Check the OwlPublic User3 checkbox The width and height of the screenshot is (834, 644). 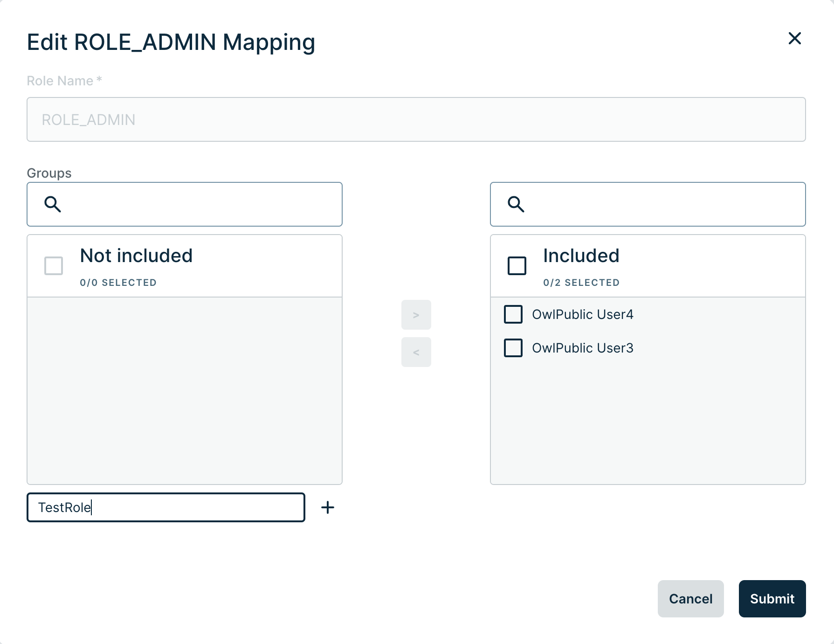[x=513, y=348]
